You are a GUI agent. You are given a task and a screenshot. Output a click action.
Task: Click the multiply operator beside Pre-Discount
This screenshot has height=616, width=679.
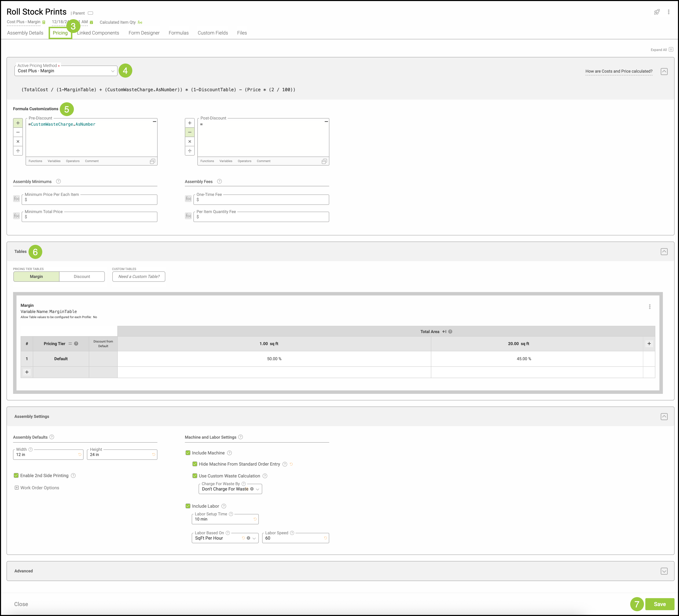pos(18,141)
